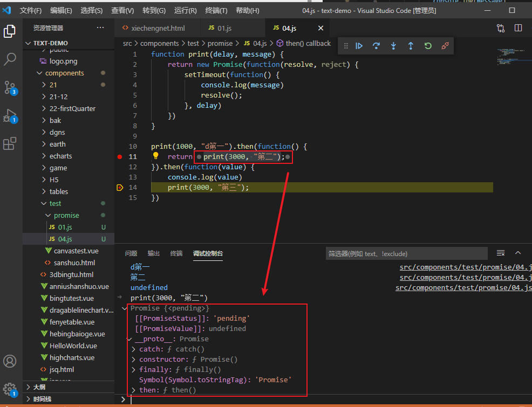Open the 运行(R) menu
The height and width of the screenshot is (407, 532).
[185, 11]
